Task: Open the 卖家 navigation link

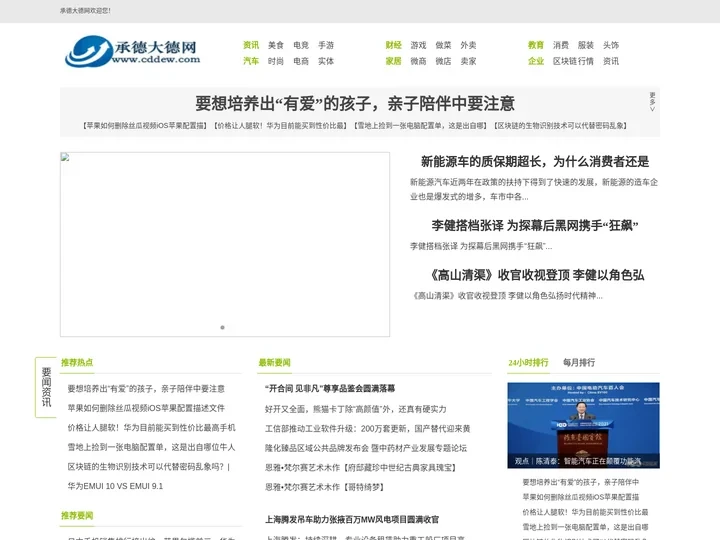Action: tap(468, 61)
